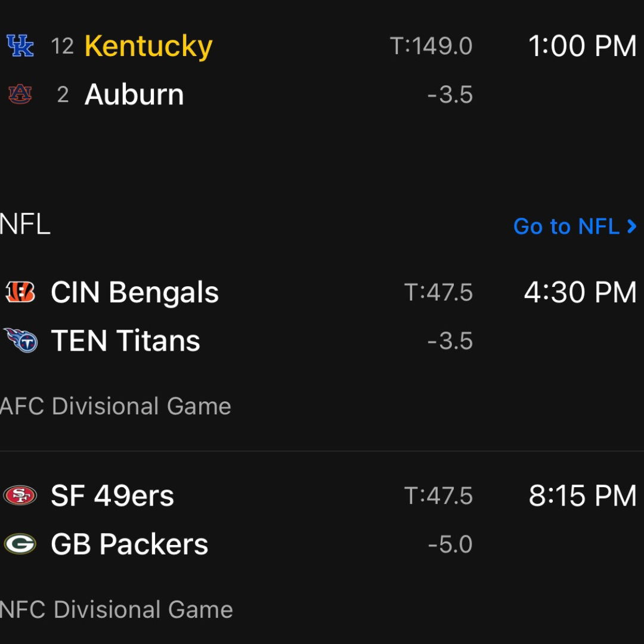This screenshot has width=644, height=644.
Task: Tap the 1:00 PM game time
Action: click(583, 46)
